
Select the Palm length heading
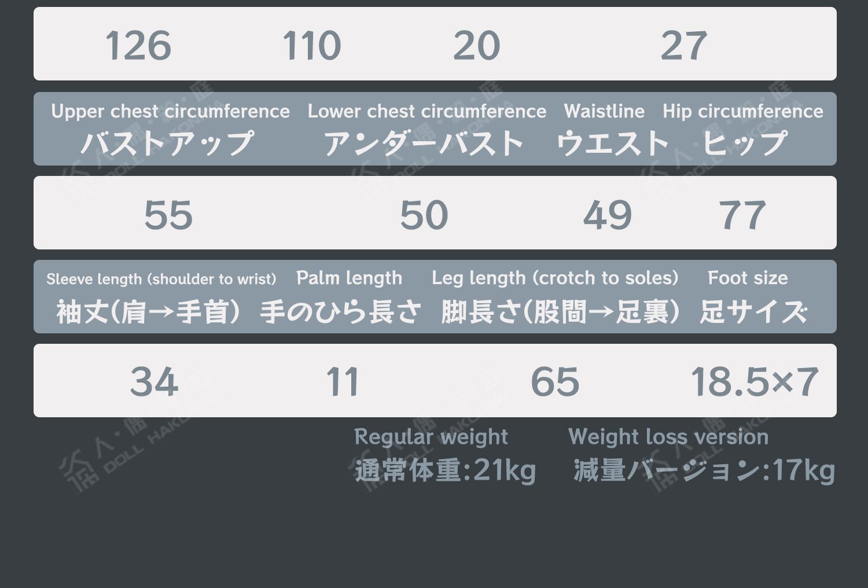[x=349, y=278]
